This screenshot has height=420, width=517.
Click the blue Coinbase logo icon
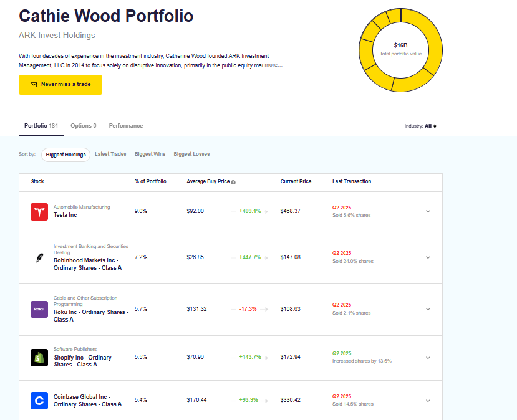click(39, 401)
